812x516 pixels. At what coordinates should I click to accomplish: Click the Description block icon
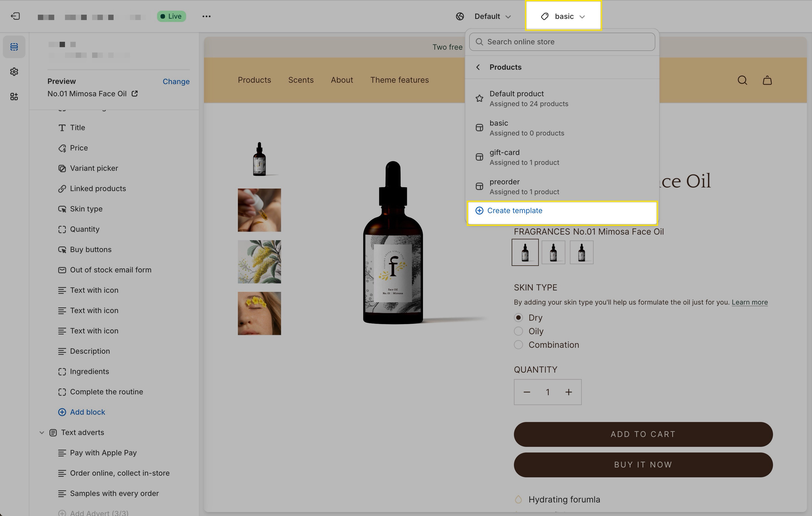click(62, 351)
